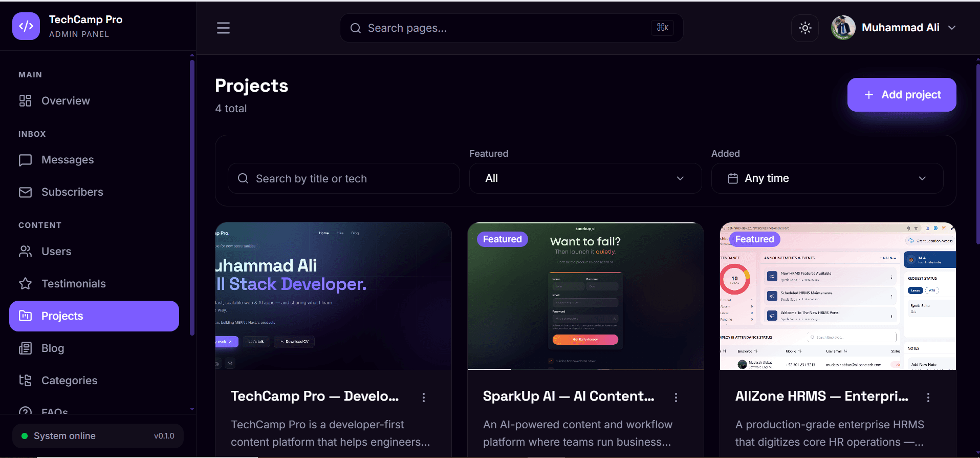Viewport: 980px width, 458px height.
Task: Click the TechCamp Pro code logo icon
Action: tap(26, 26)
